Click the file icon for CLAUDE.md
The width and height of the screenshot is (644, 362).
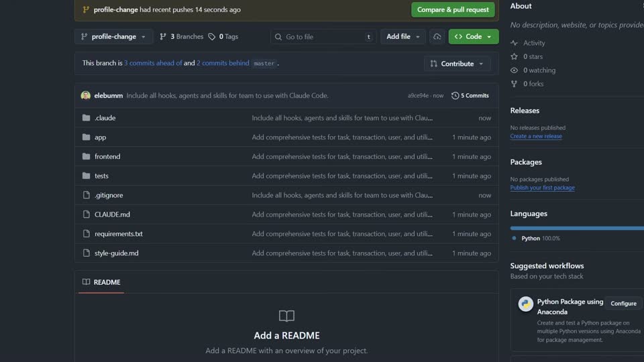coord(86,215)
